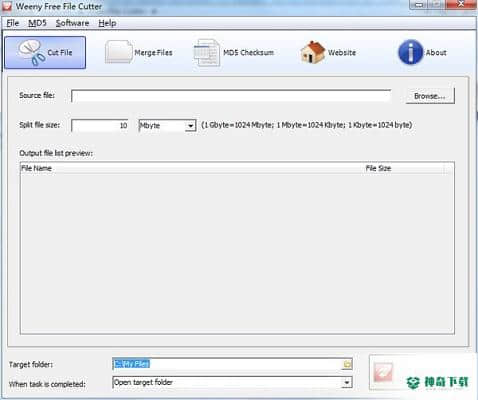
Task: Open the About info dialog
Action: (x=422, y=52)
